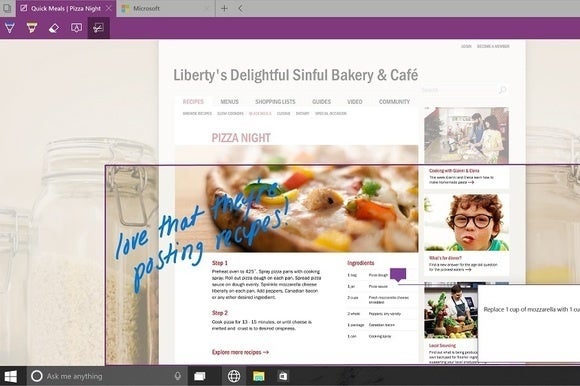
Task: Choose the Eraser tool
Action: click(x=54, y=28)
